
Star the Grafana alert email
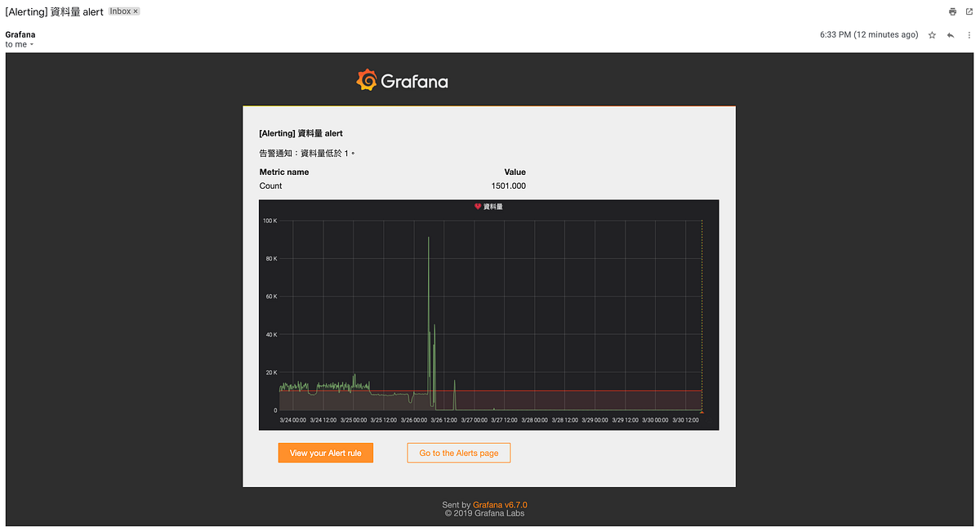[931, 35]
